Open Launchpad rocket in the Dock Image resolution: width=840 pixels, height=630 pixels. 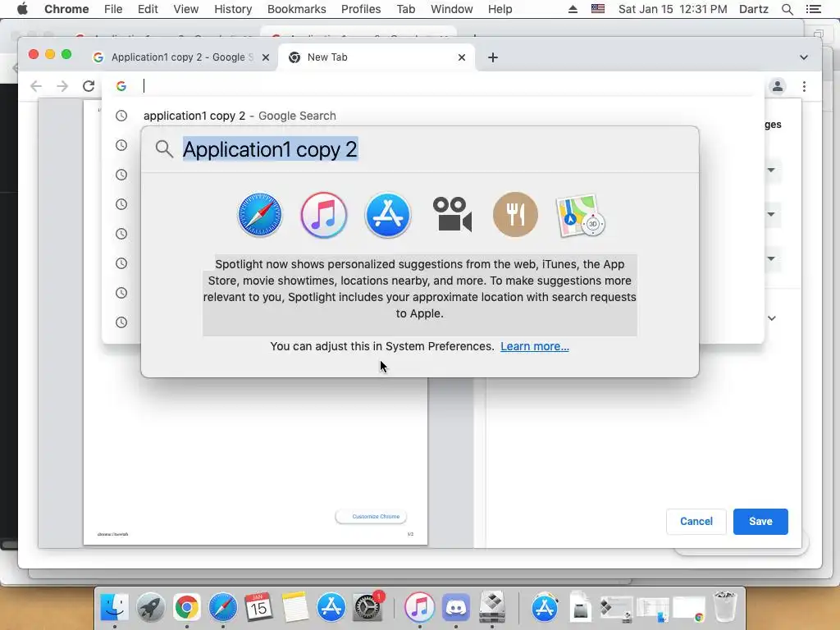point(151,607)
